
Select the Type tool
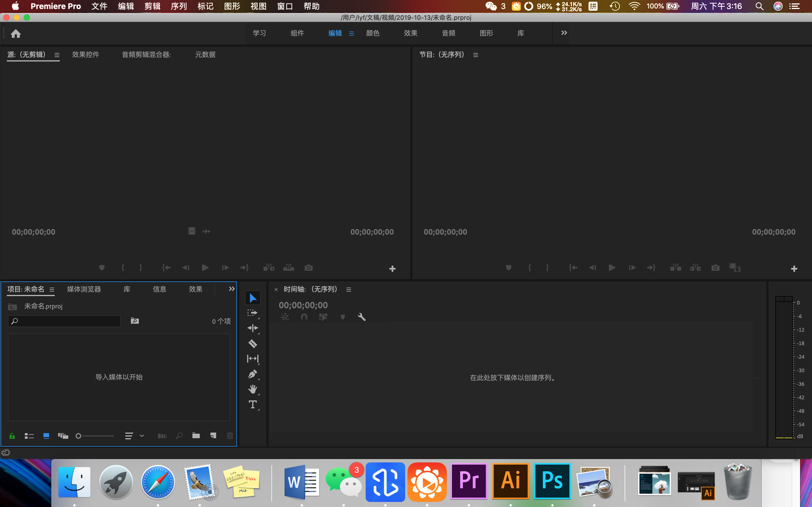click(x=253, y=404)
